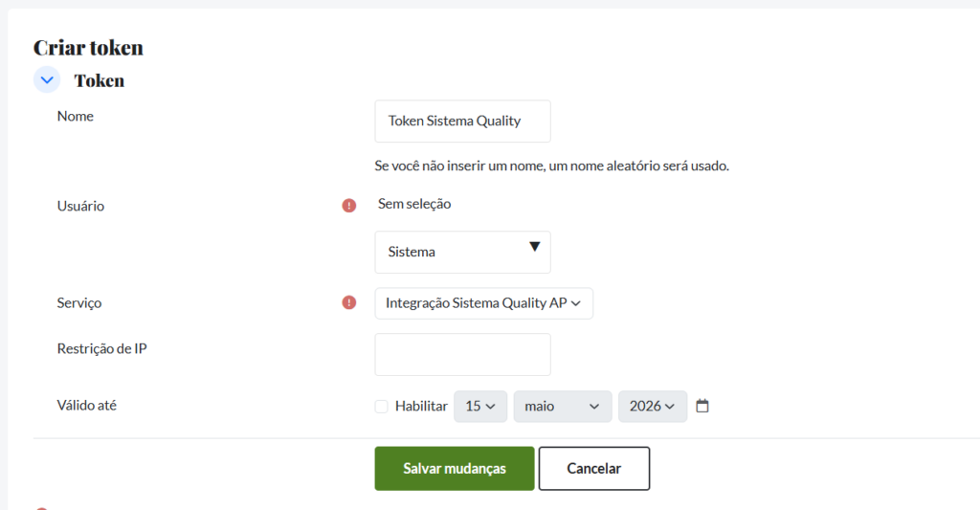Screen dimensions: 980x510
Task: Open the year dropdown showing 2026
Action: [652, 406]
